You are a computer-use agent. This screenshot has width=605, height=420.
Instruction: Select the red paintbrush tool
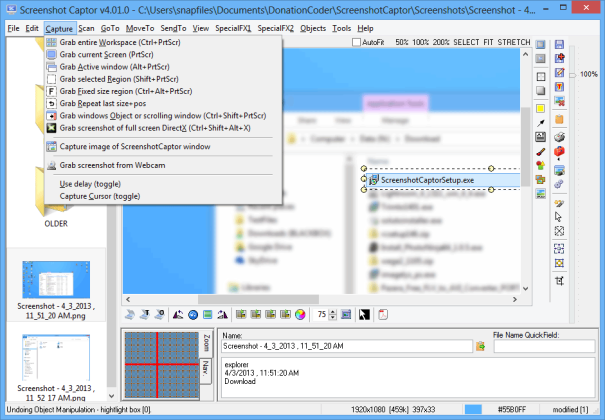[x=541, y=152]
